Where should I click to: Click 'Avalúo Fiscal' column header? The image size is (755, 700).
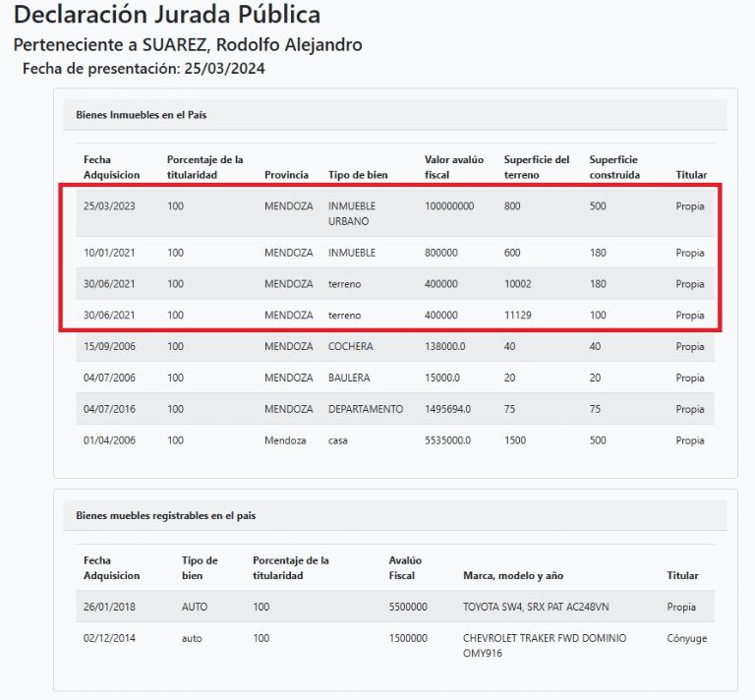(405, 568)
